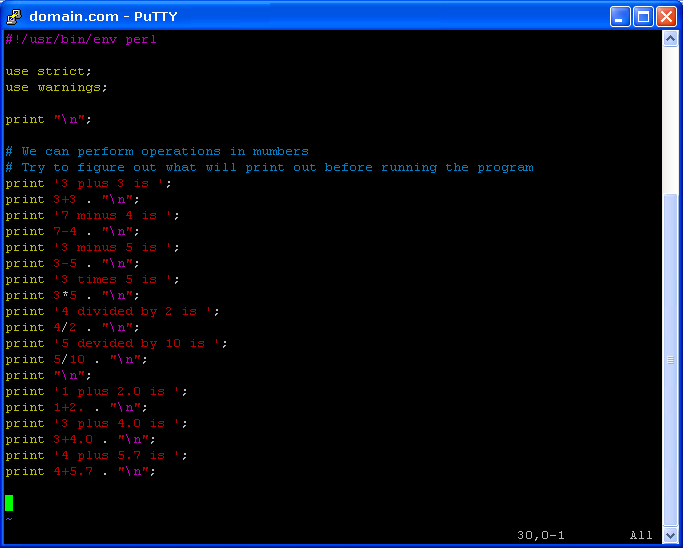Click the '3 plus 3 is' string
The image size is (683, 548).
pos(109,183)
